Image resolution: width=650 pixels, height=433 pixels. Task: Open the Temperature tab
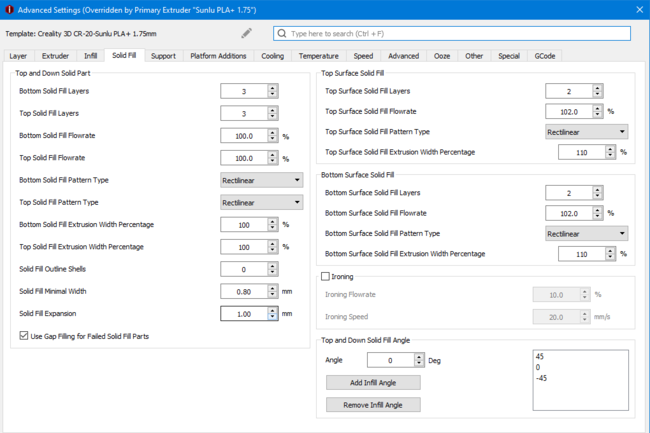(x=318, y=56)
